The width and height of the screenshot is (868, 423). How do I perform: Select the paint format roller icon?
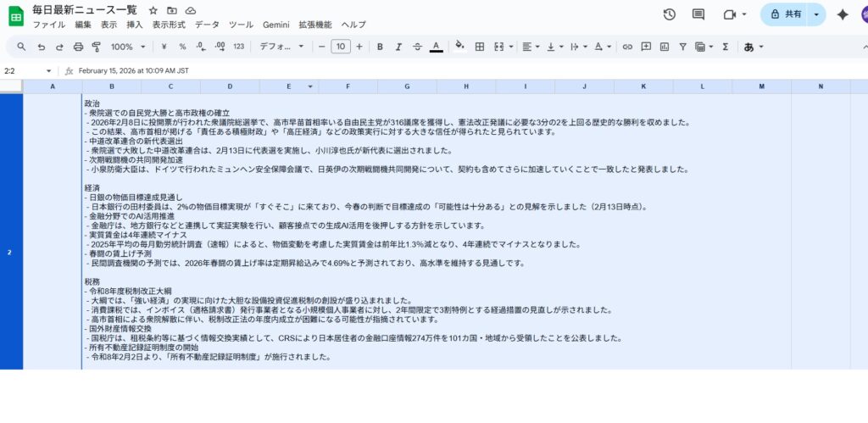pyautogui.click(x=97, y=47)
